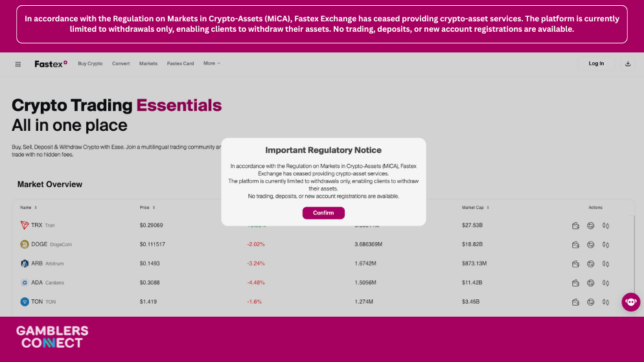Open trade chart action for ADA row
This screenshot has height=362, width=644.
[x=606, y=283]
